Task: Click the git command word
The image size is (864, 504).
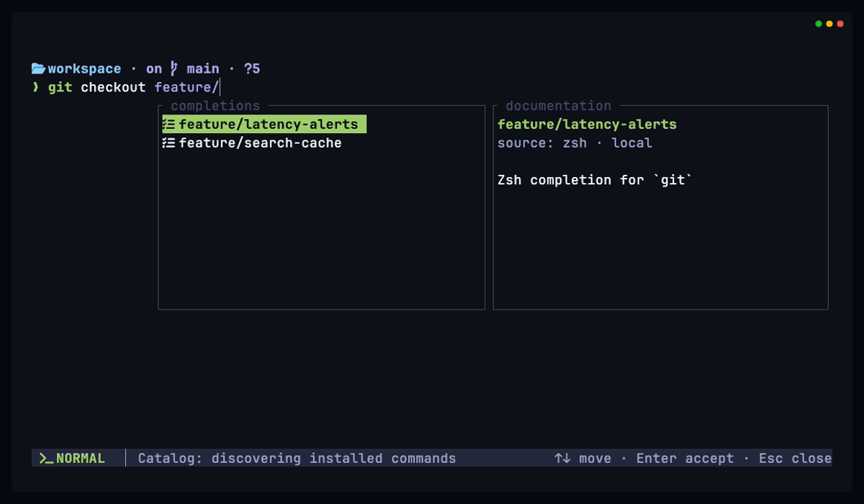Action: (60, 87)
